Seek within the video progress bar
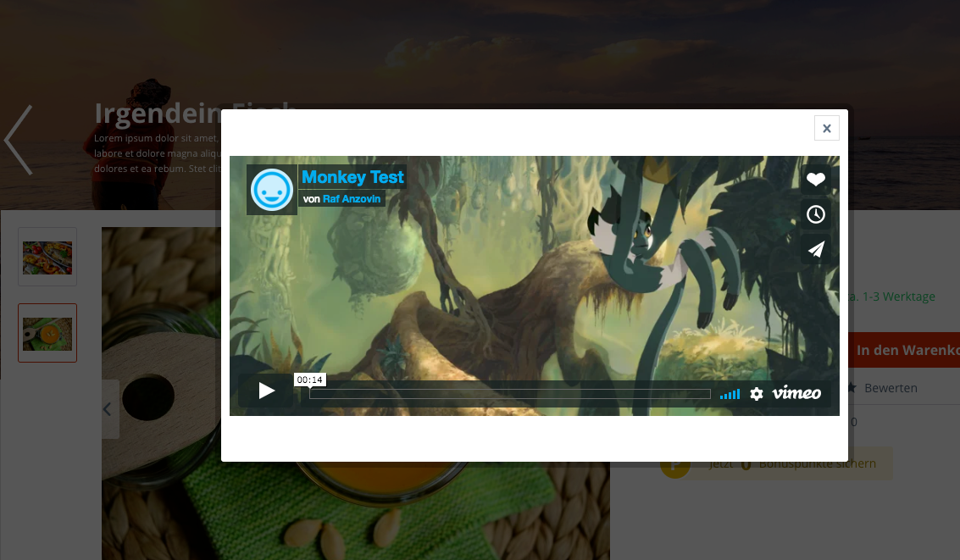The height and width of the screenshot is (560, 960). click(509, 394)
